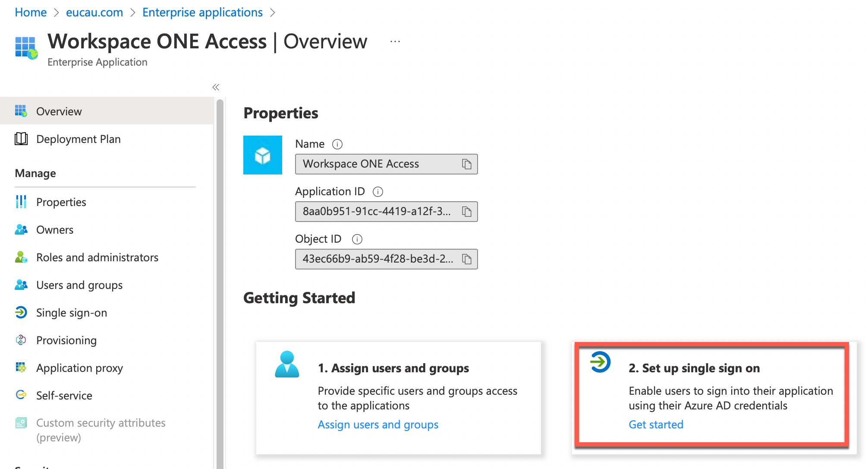Viewport: 868px width, 469px height.
Task: Click the single sign-on arrow icon in card 2
Action: 600,362
